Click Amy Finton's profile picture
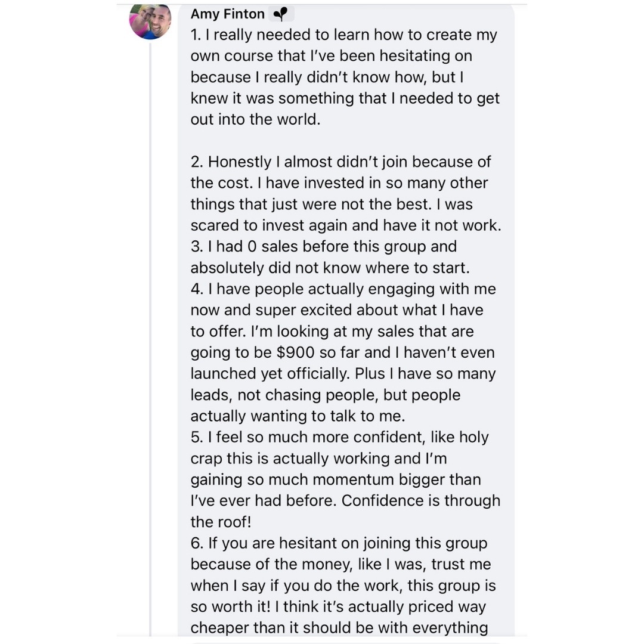The image size is (644, 644). (150, 21)
